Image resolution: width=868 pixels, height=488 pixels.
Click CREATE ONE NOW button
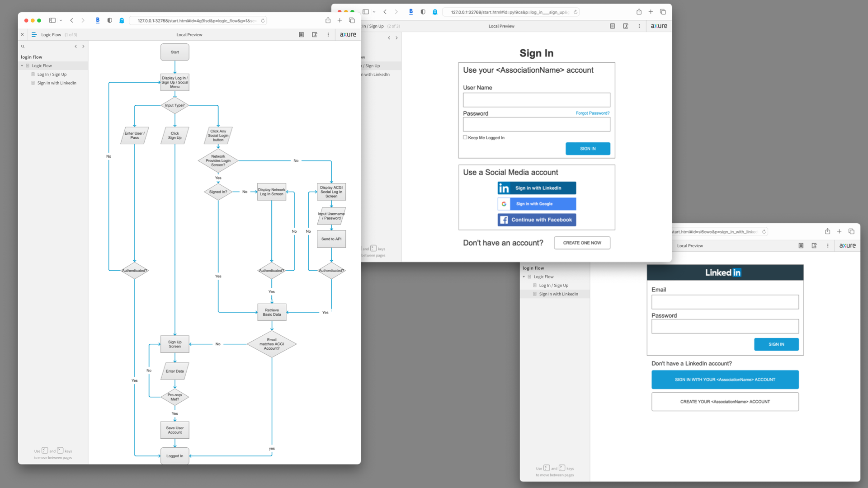tap(582, 243)
